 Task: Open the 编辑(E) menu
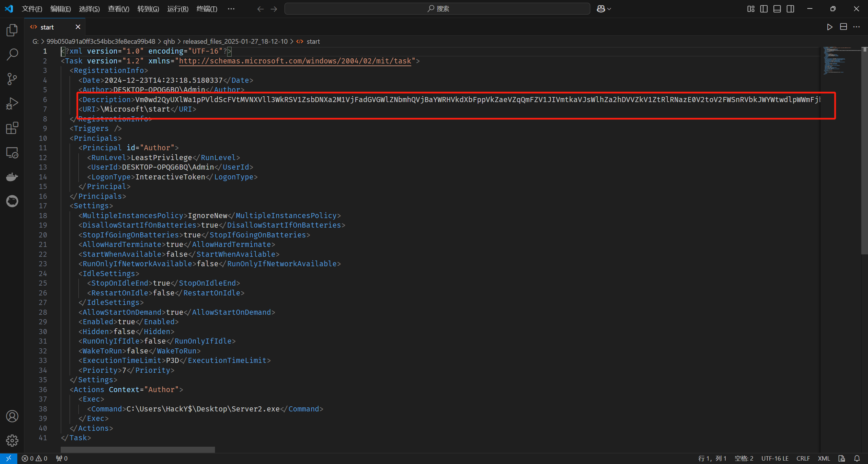61,9
